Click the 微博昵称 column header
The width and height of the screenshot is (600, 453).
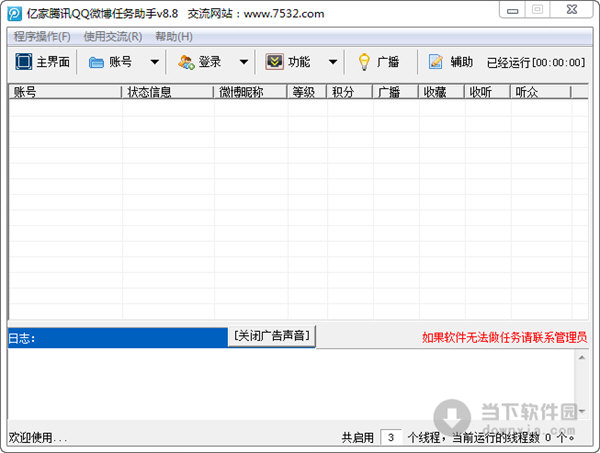point(250,92)
